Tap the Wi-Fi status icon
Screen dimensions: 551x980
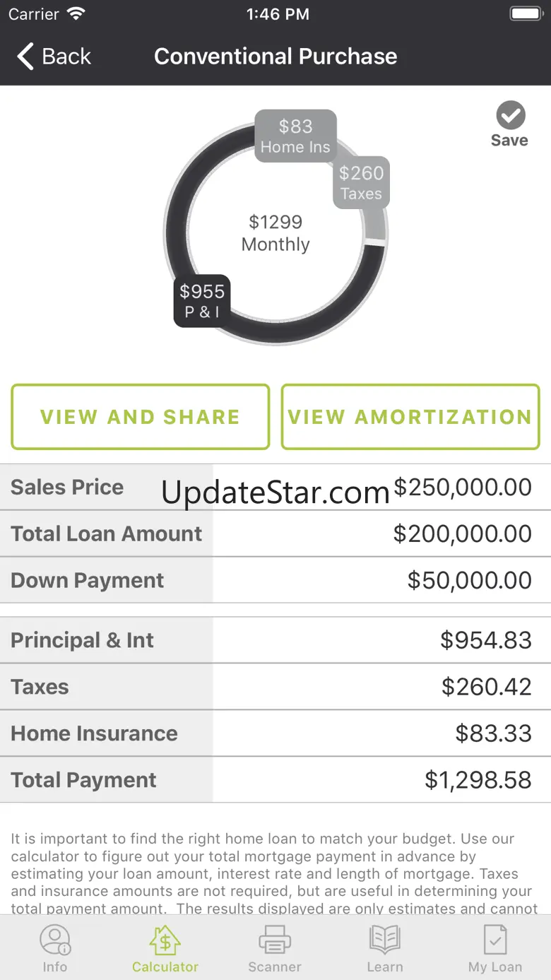pos(75,13)
